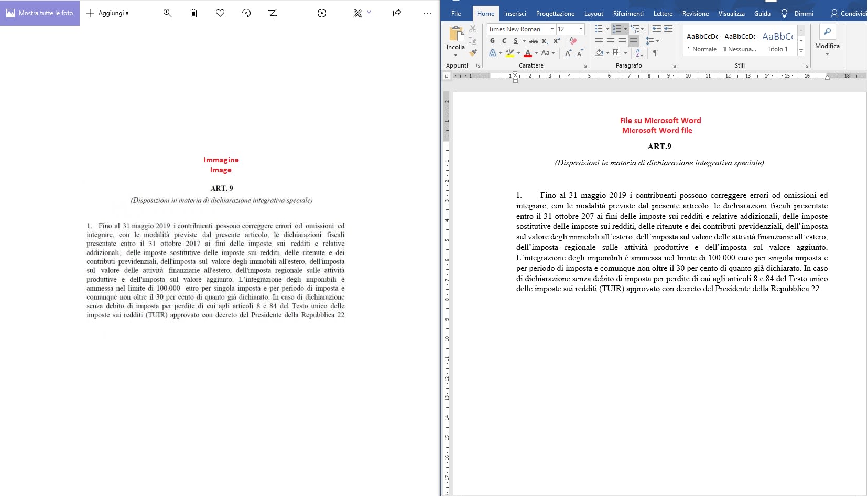Increase font size with the larger A
The height and width of the screenshot is (497, 868).
pos(568,53)
